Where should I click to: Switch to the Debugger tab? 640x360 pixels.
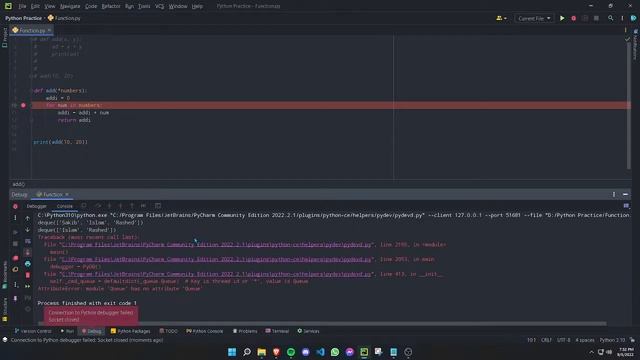point(36,206)
